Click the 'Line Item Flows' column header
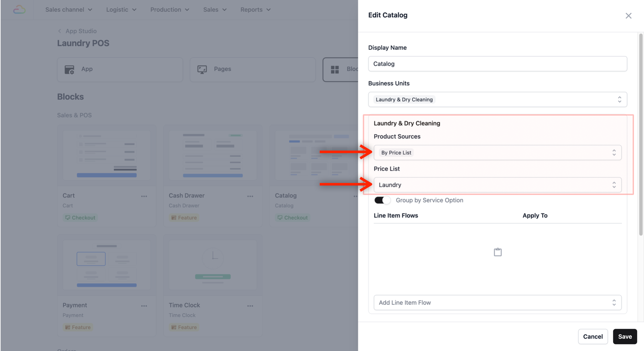Screen dimensions: 644x351 [396, 216]
